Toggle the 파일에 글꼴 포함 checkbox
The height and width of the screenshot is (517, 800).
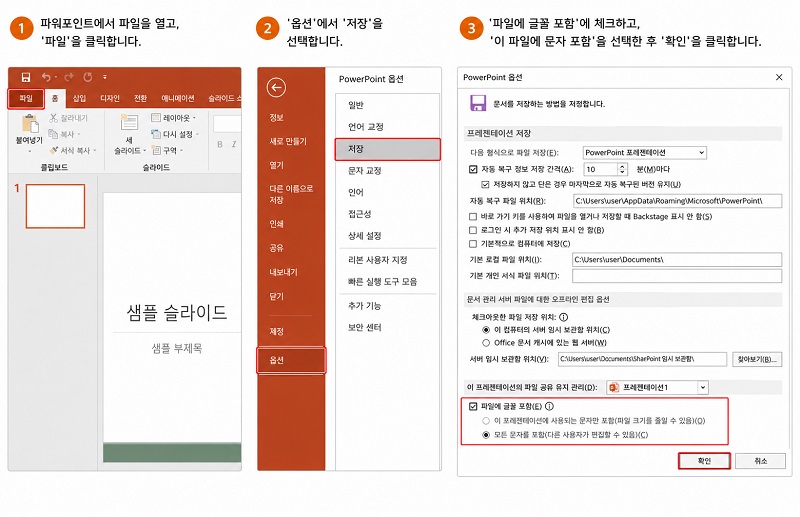[x=473, y=407]
